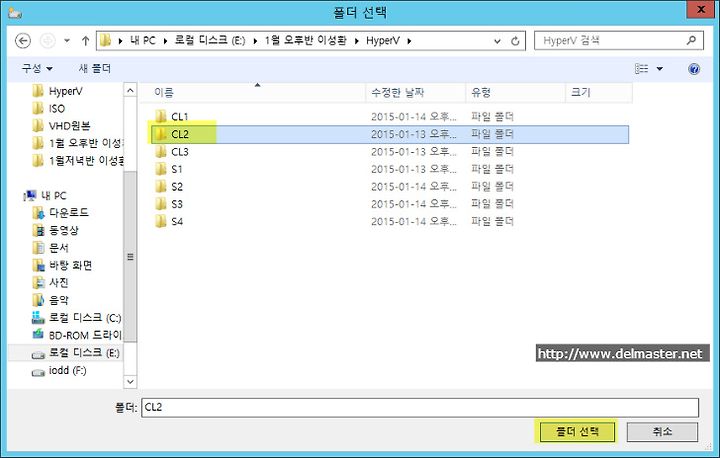Image resolution: width=720 pixels, height=458 pixels.
Task: Click the navigation pane scrollbar thumb
Action: pyautogui.click(x=130, y=257)
